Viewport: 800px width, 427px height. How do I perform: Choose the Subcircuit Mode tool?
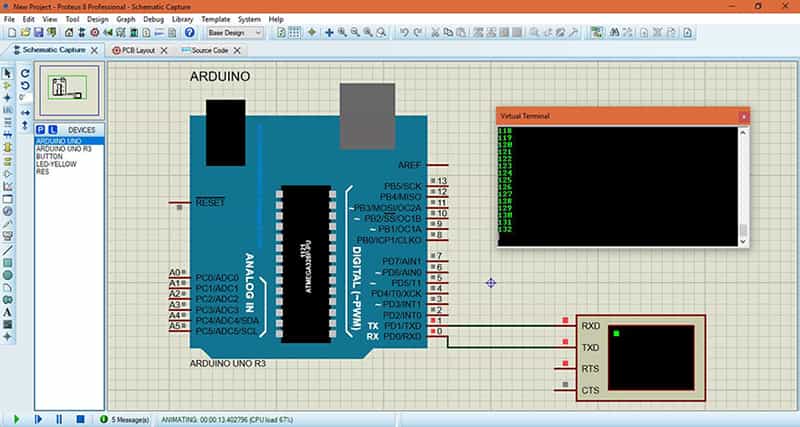(7, 148)
